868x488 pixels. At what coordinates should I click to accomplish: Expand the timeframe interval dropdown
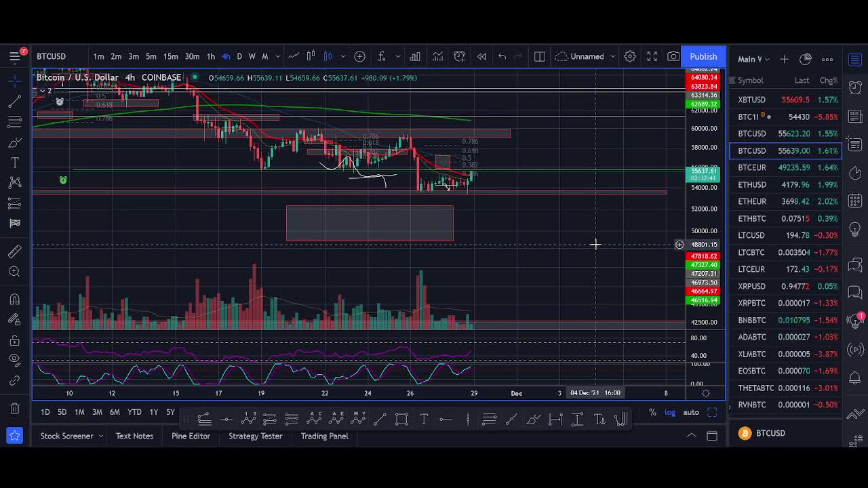point(277,56)
